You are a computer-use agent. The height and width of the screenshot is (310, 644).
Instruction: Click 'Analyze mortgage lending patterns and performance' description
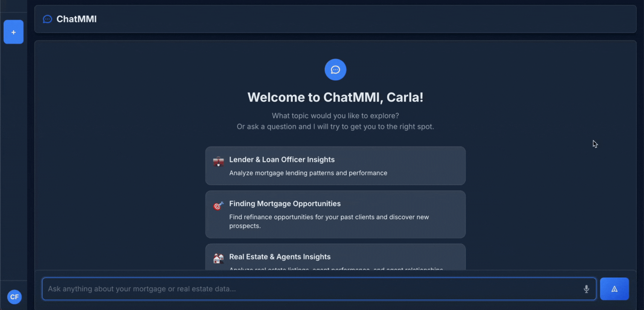click(x=308, y=173)
